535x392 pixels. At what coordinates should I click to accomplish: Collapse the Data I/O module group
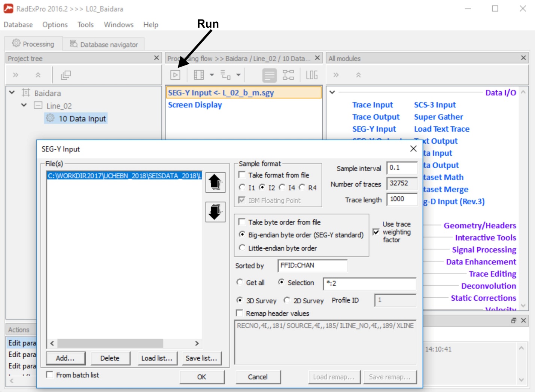point(332,92)
